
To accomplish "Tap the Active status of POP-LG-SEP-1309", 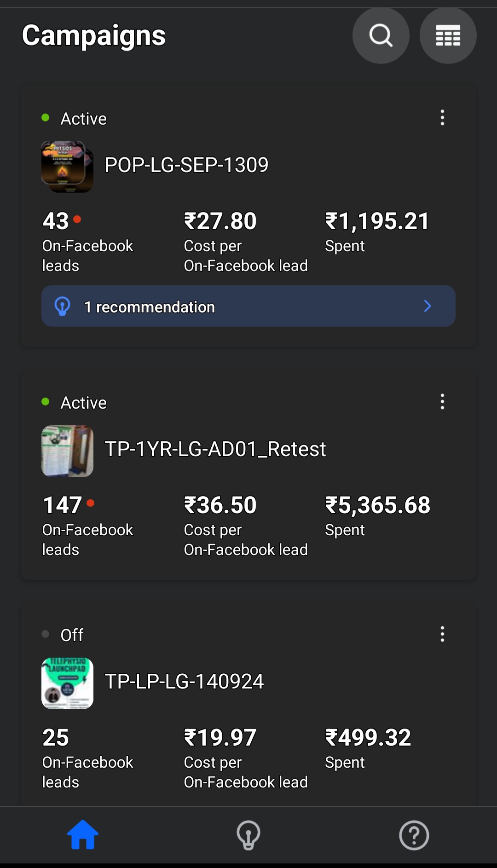I will click(83, 119).
